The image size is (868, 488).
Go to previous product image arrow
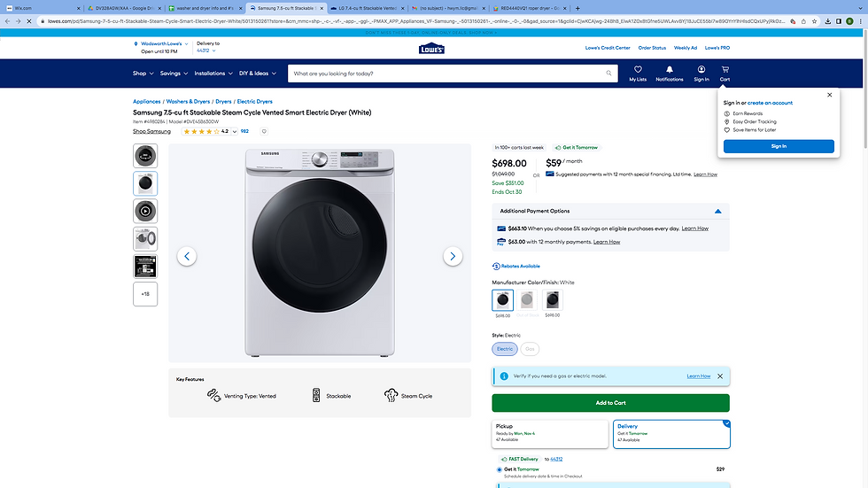tap(187, 256)
